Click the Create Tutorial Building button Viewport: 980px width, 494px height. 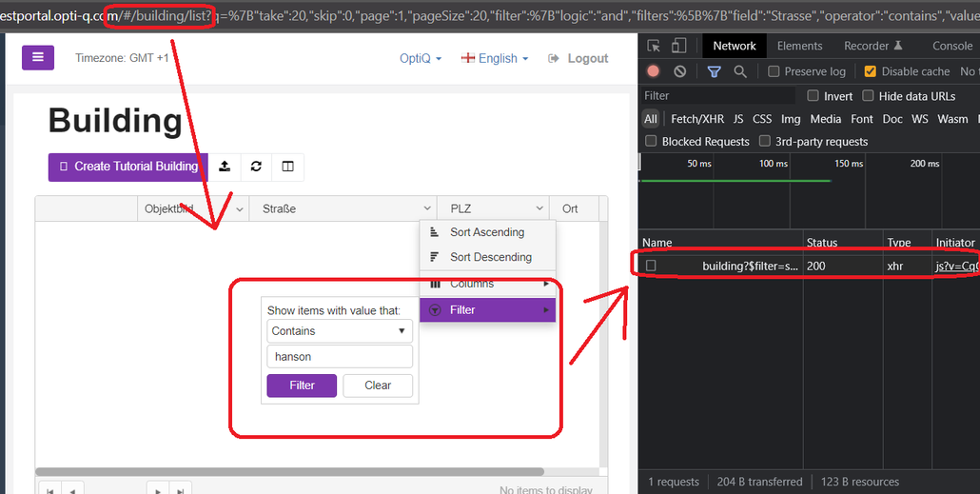[128, 167]
